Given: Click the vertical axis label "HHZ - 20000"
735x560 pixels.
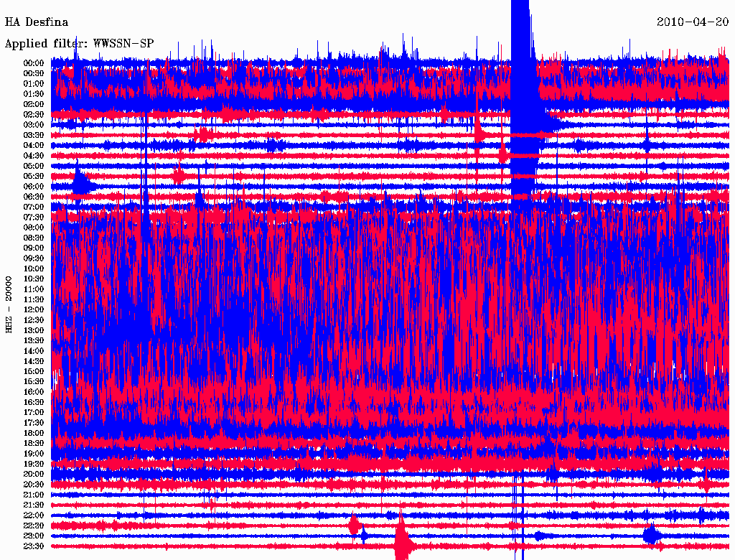Looking at the screenshot, I should (9, 305).
